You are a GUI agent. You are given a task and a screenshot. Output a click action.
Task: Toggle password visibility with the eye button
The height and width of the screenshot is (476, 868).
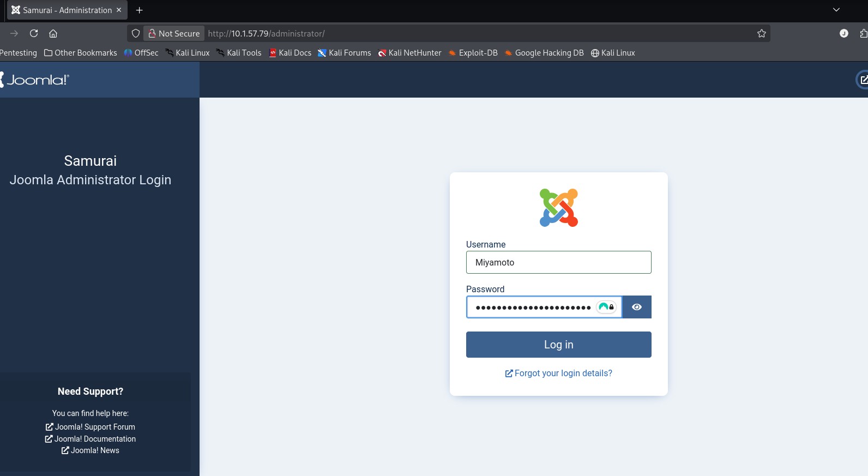point(636,307)
